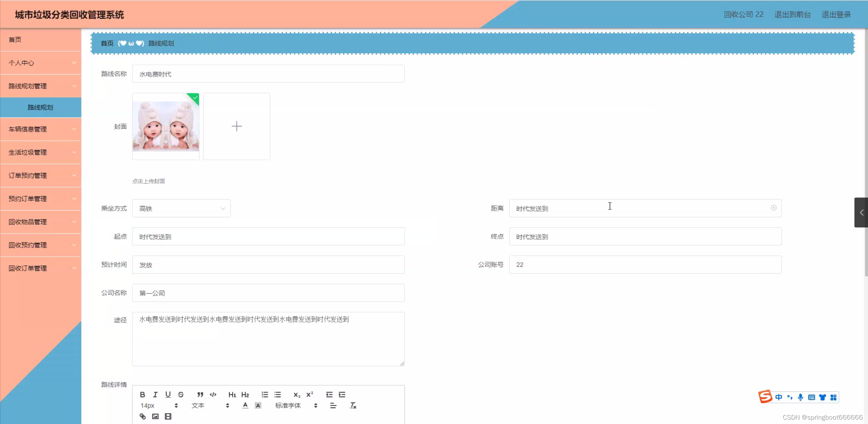Viewport: 868px width, 424px height.
Task: Toggle italic formatting button
Action: click(155, 394)
